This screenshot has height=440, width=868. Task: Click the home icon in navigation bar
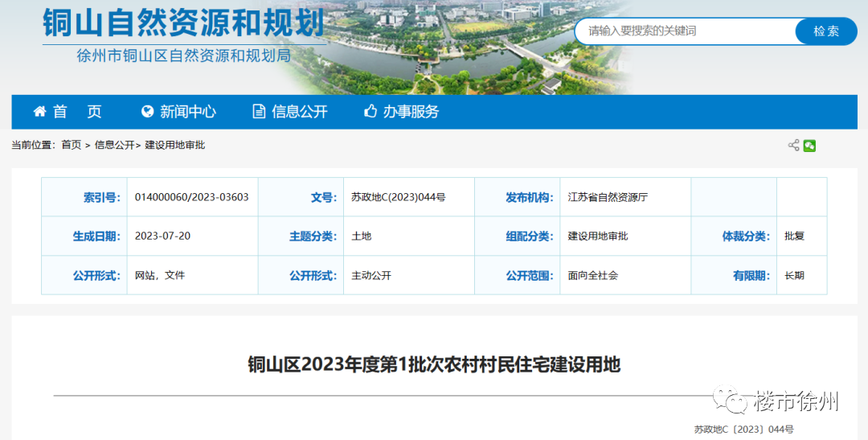point(39,111)
